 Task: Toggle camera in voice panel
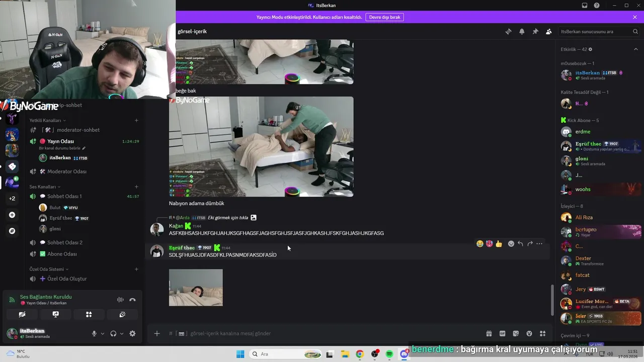coord(22,314)
